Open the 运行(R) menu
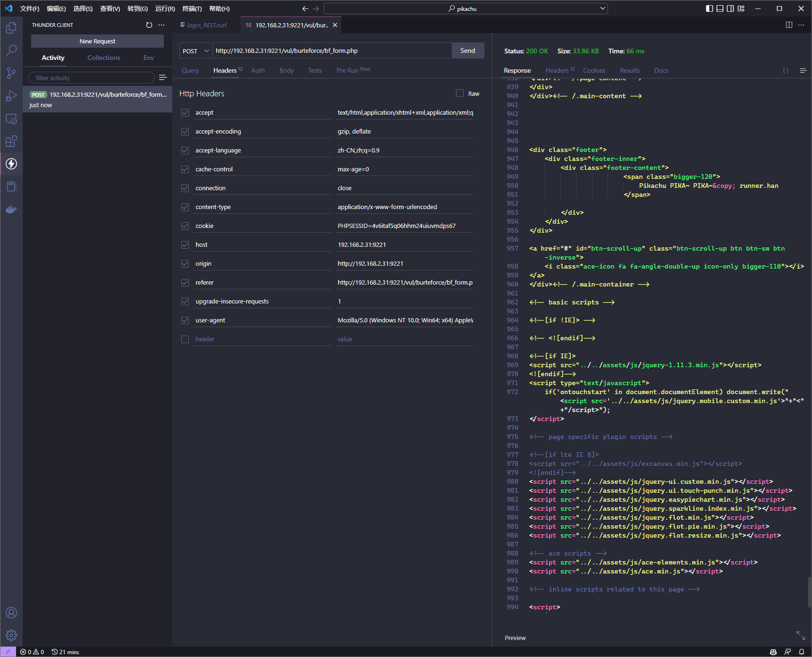The image size is (812, 657). [x=165, y=8]
